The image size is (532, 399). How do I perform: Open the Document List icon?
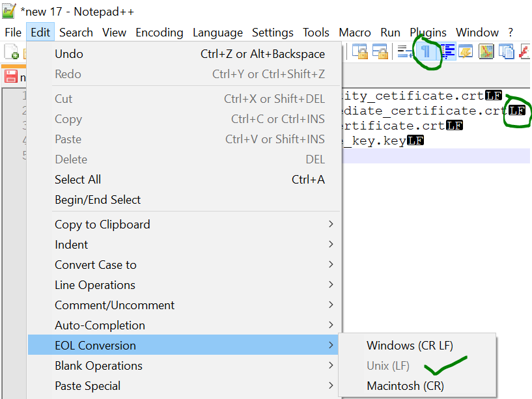click(x=507, y=52)
